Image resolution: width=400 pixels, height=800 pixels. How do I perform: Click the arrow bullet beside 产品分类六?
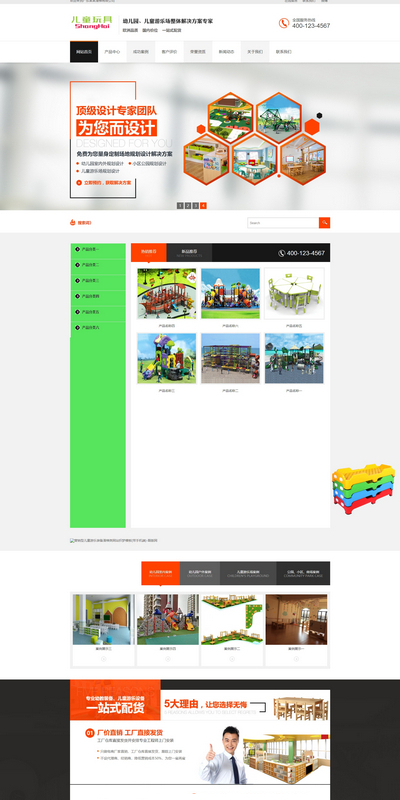[78, 328]
